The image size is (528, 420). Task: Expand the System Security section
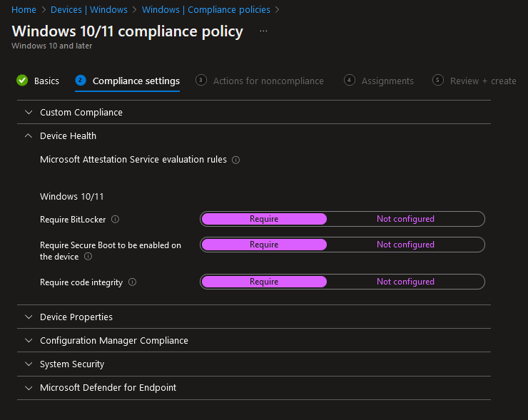(254, 364)
